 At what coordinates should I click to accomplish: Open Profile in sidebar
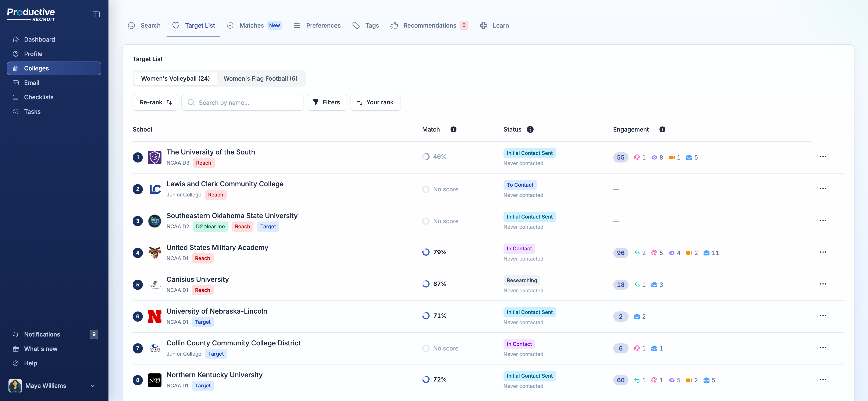pyautogui.click(x=54, y=54)
